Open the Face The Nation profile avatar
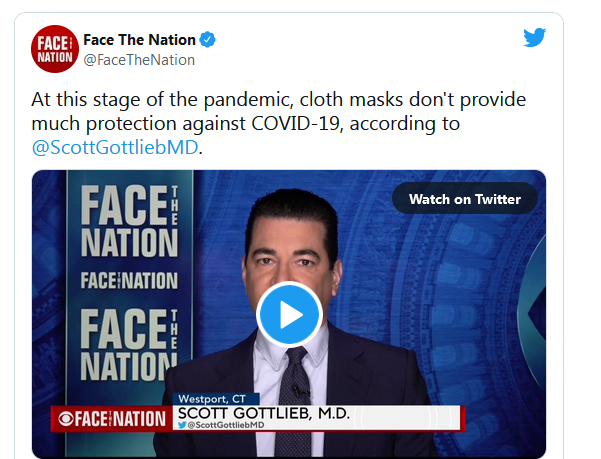601x459 pixels. pyautogui.click(x=55, y=49)
